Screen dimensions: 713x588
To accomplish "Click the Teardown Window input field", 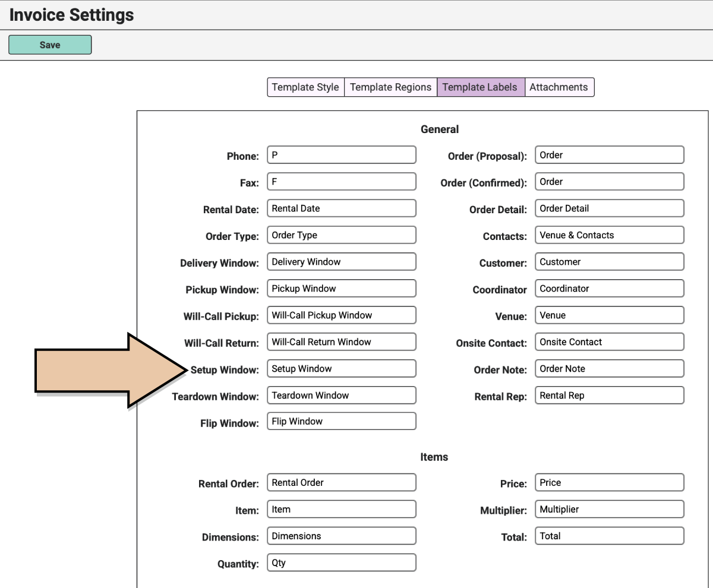I will (342, 396).
